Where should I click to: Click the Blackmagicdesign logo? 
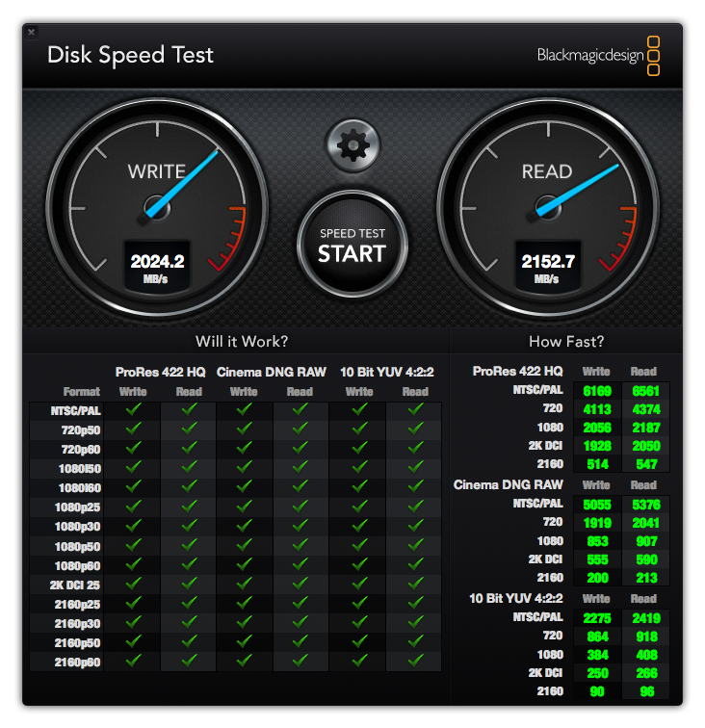tap(598, 56)
